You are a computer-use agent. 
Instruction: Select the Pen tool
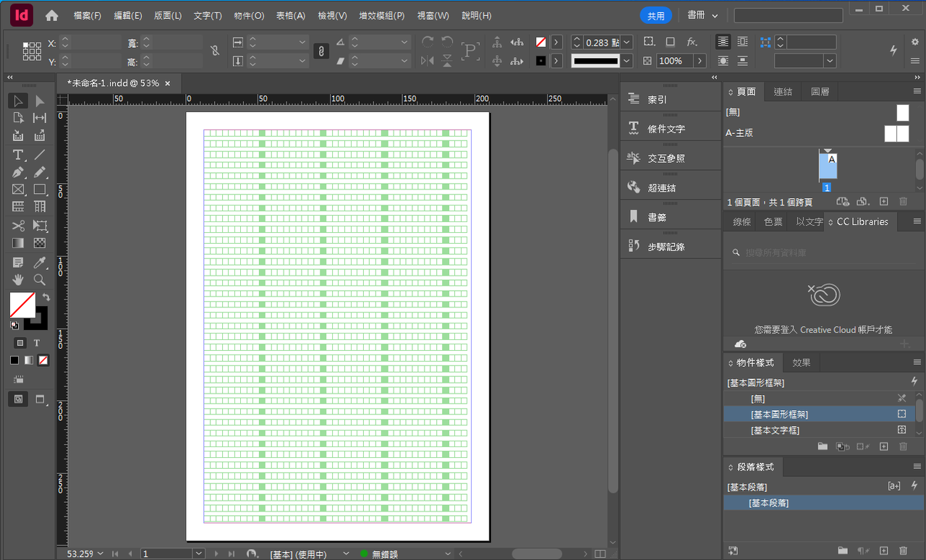click(x=18, y=172)
